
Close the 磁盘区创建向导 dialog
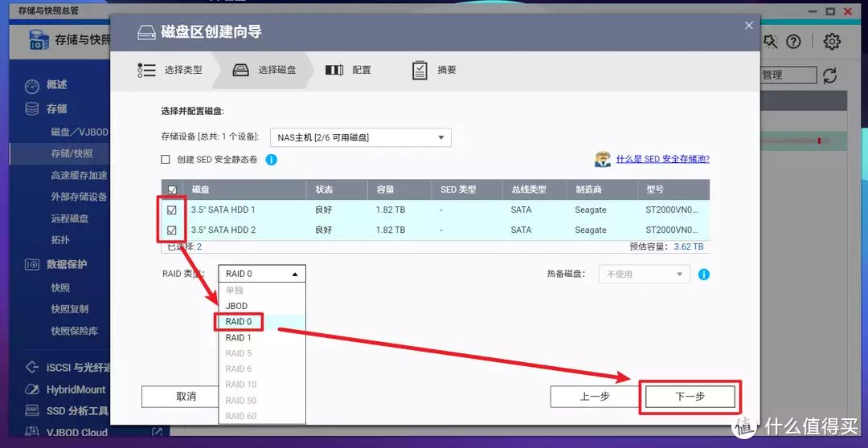[748, 26]
